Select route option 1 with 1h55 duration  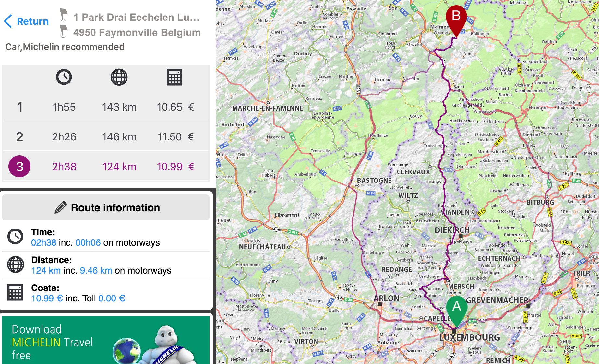(x=106, y=107)
